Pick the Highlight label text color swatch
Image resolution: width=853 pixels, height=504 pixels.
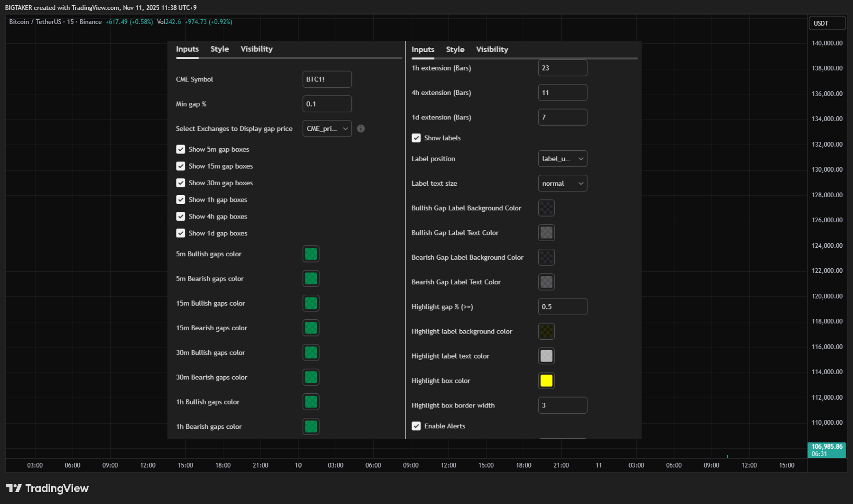[547, 356]
